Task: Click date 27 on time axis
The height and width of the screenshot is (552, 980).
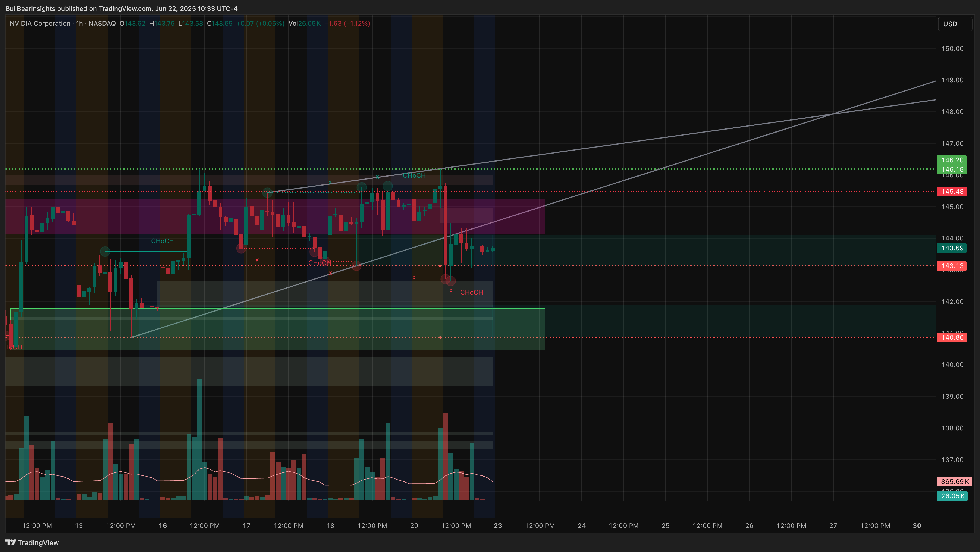Action: [x=833, y=526]
